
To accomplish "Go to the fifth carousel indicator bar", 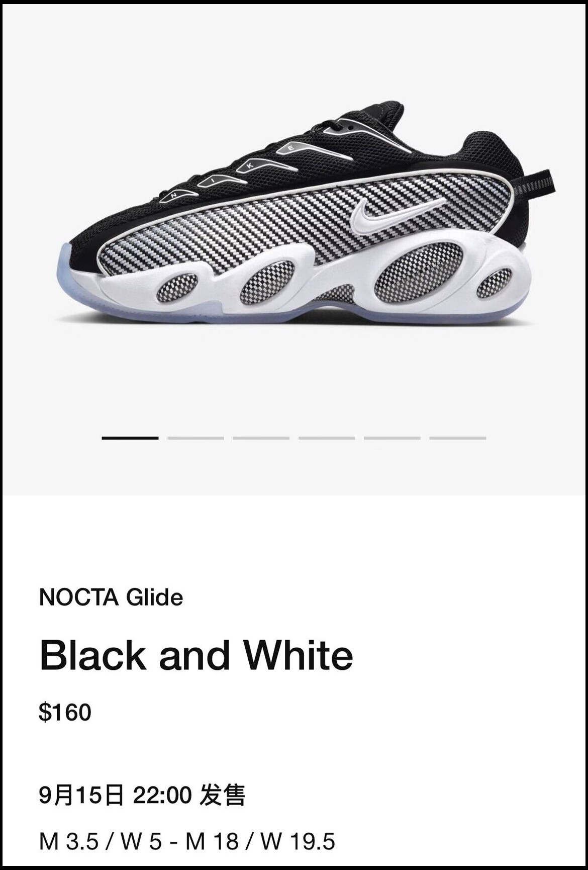I will (392, 438).
